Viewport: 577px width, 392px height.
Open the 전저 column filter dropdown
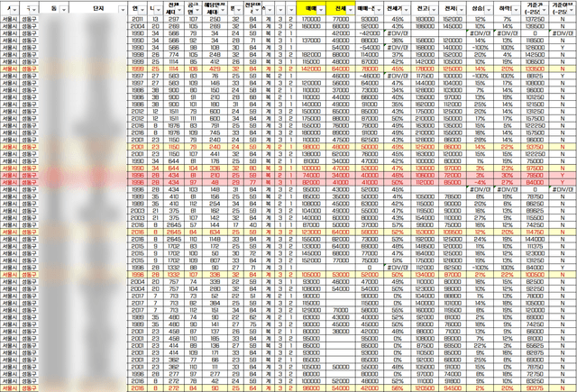(462, 10)
